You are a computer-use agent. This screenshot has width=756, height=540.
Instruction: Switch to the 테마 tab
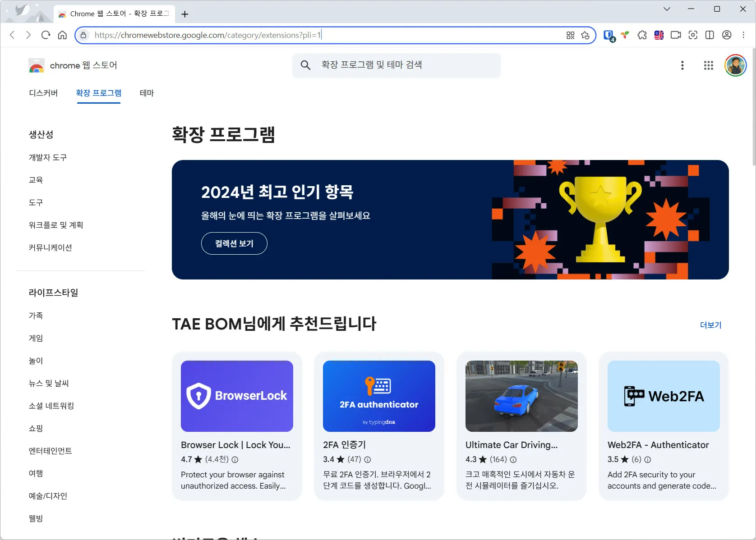pyautogui.click(x=146, y=93)
